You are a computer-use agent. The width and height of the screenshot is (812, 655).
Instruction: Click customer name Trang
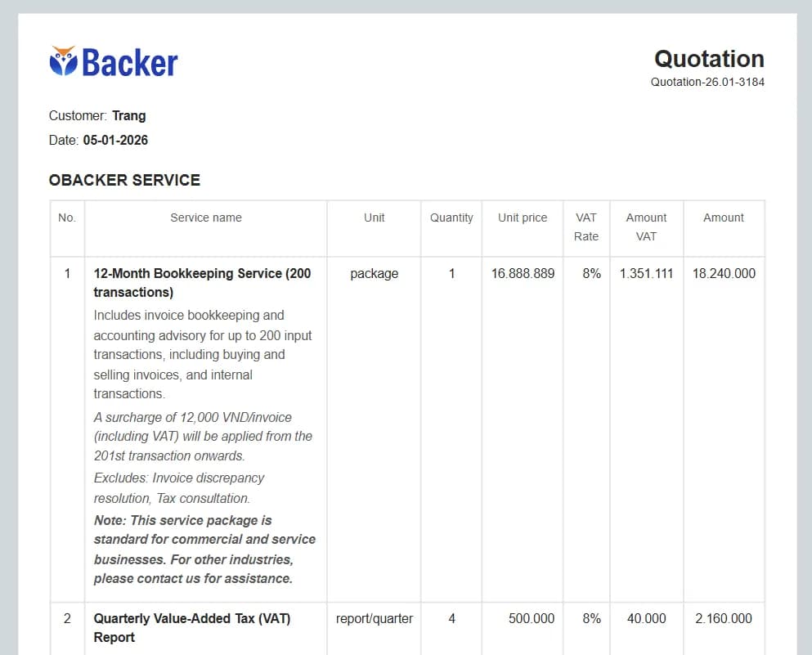[128, 115]
